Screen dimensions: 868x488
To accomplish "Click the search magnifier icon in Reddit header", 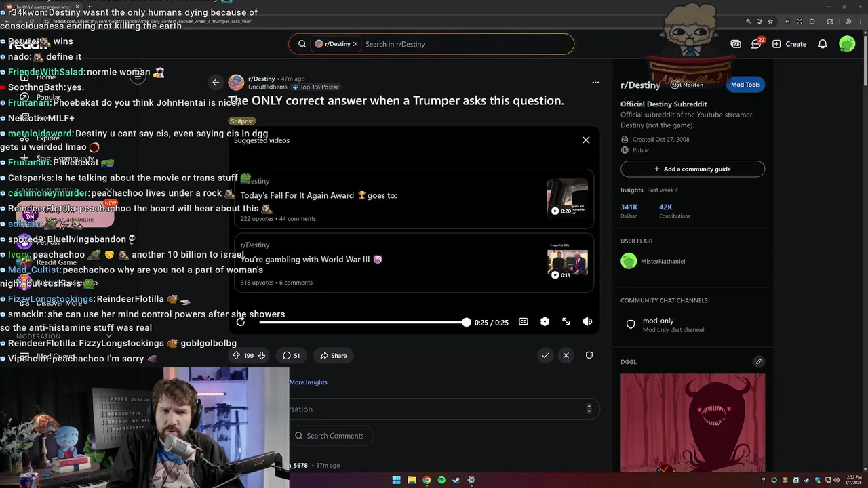I will [x=302, y=44].
